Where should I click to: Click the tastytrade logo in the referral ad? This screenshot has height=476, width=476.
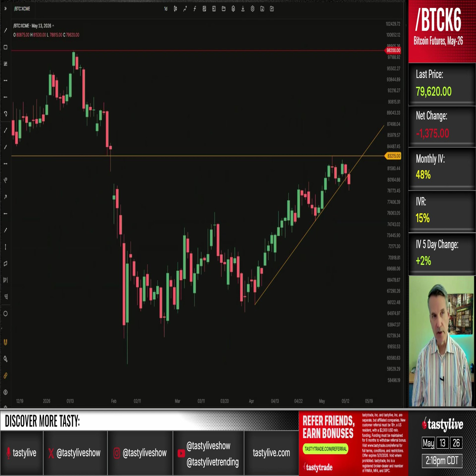click(x=318, y=467)
